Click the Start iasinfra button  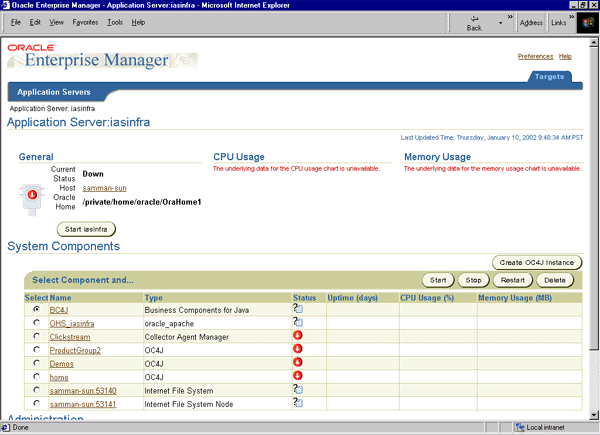tap(86, 229)
